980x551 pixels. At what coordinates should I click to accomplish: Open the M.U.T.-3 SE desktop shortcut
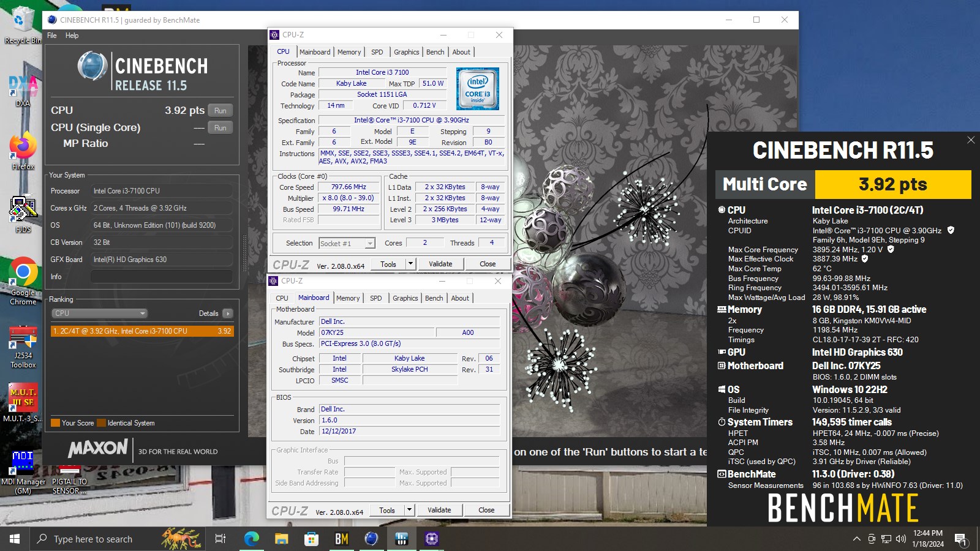(x=23, y=402)
